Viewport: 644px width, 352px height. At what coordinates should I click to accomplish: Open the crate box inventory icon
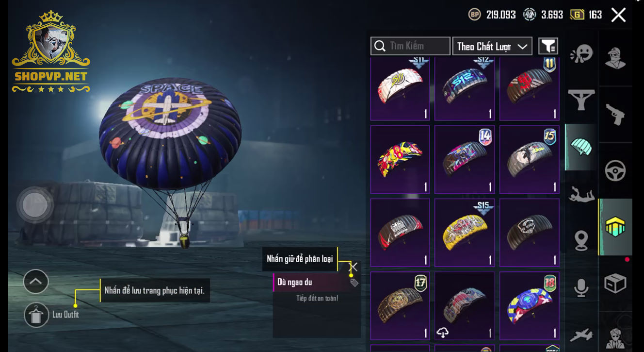(615, 284)
